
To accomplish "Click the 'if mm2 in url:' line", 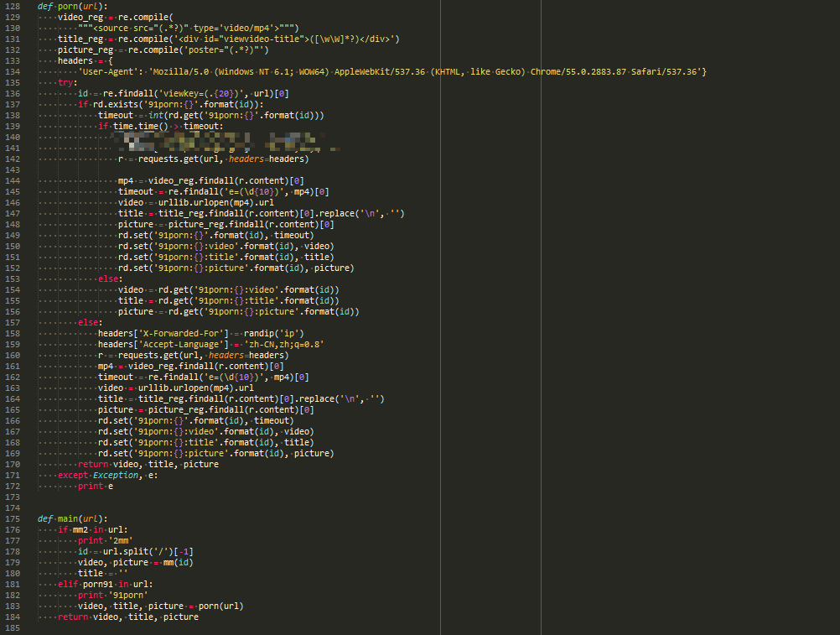I will pos(93,530).
